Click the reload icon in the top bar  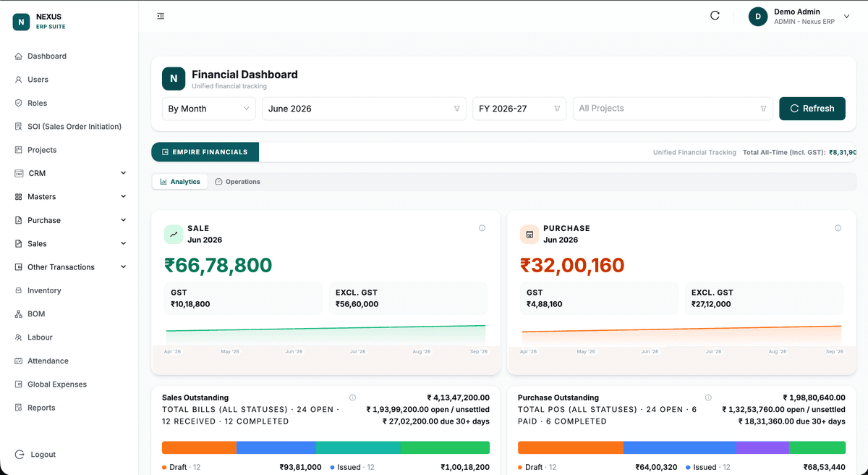pyautogui.click(x=715, y=15)
